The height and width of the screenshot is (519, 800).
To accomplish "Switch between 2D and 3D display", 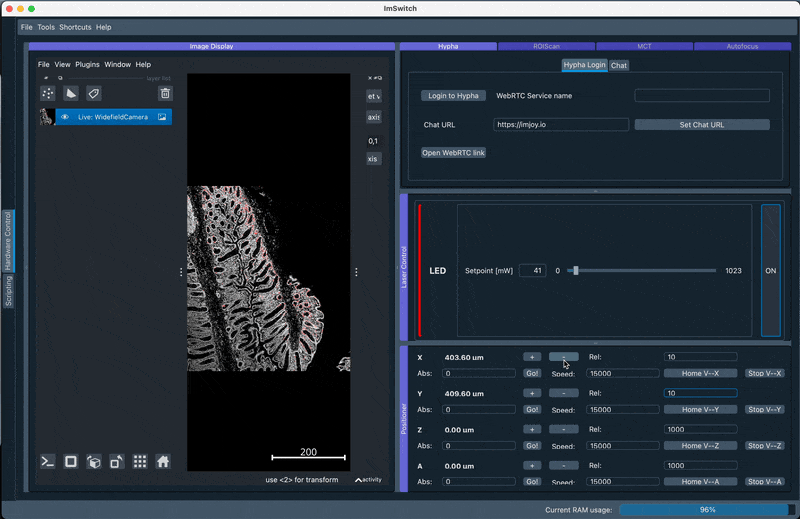I will tap(71, 461).
